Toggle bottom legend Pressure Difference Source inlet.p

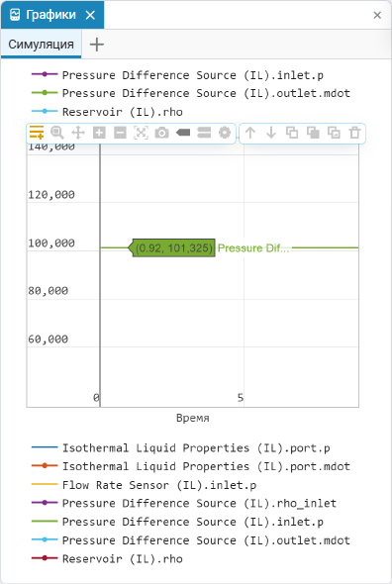[177, 522]
